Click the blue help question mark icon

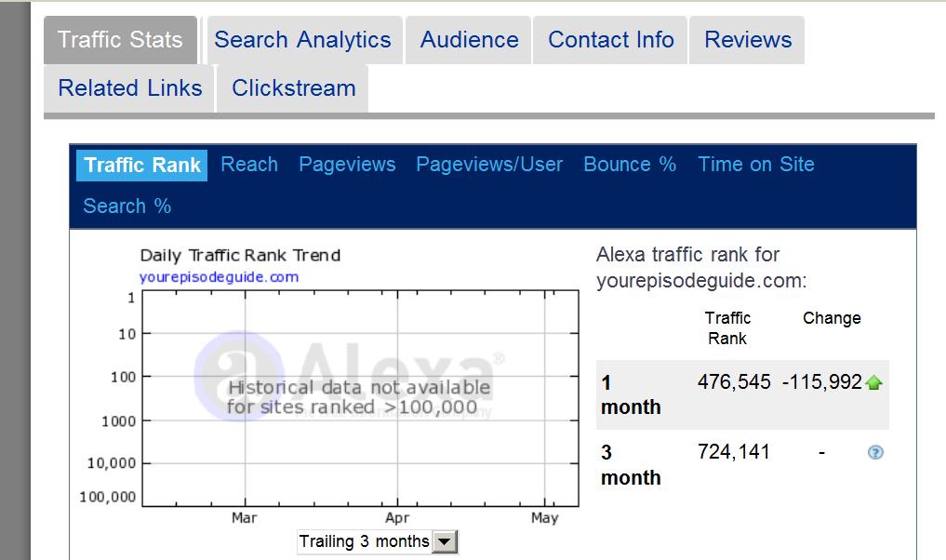click(x=875, y=452)
